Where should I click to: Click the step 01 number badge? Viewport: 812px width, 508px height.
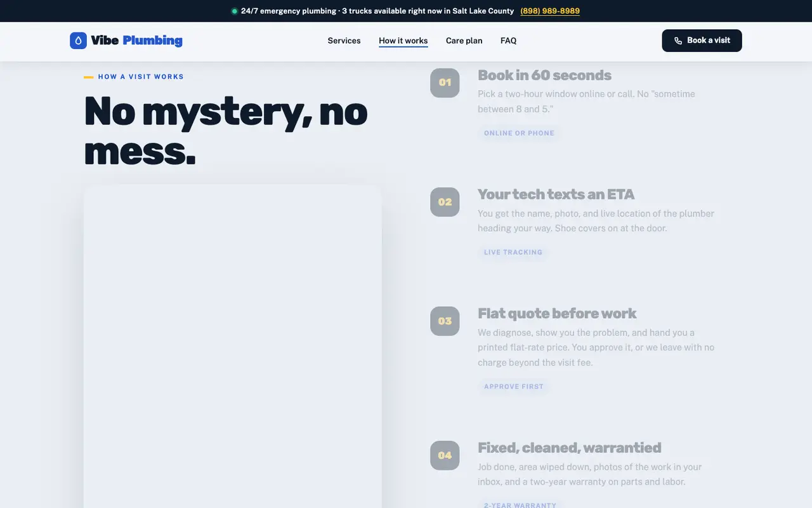pos(445,83)
